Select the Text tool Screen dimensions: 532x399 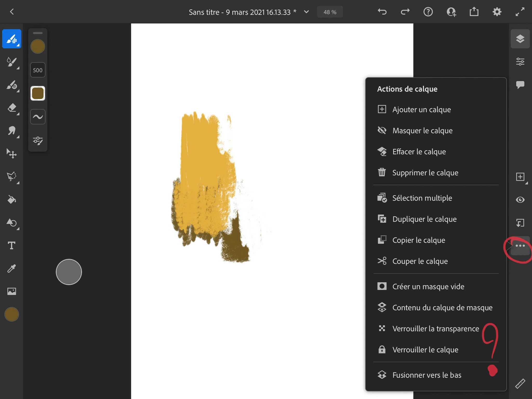(x=12, y=245)
